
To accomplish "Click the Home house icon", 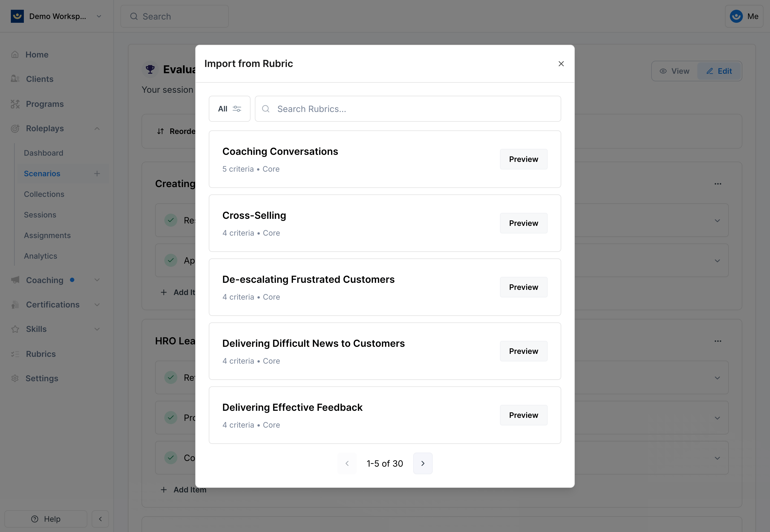I will [x=15, y=55].
